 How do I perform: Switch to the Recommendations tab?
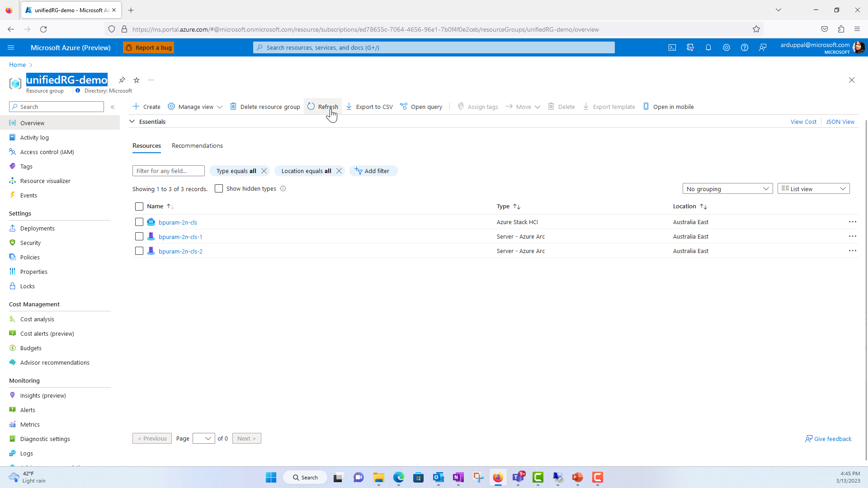[197, 145]
